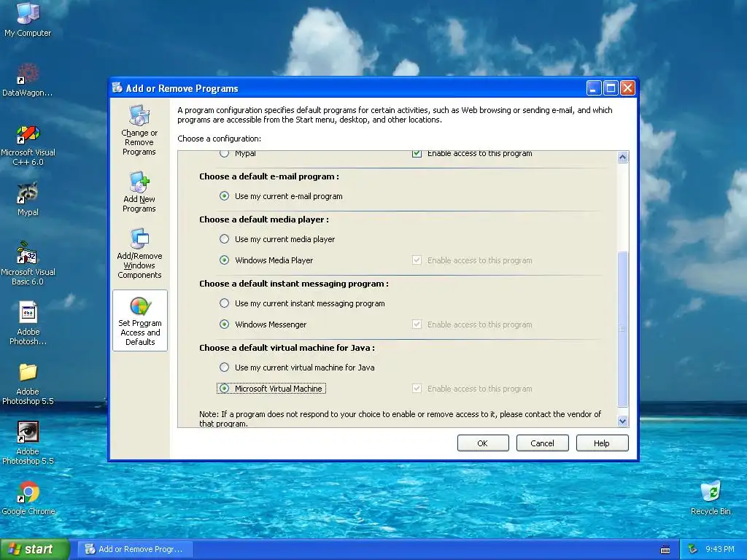747x560 pixels.
Task: Select Use my current virtual machine for Java
Action: pos(224,367)
